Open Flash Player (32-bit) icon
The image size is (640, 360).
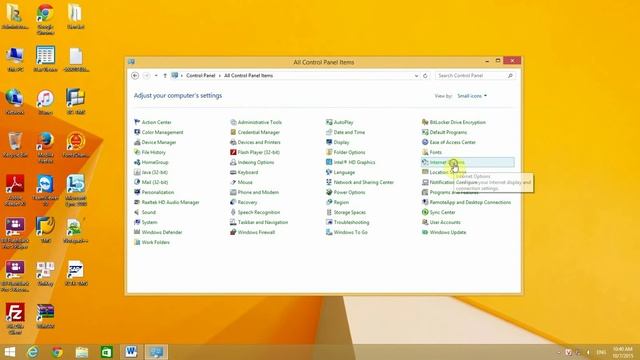click(233, 152)
